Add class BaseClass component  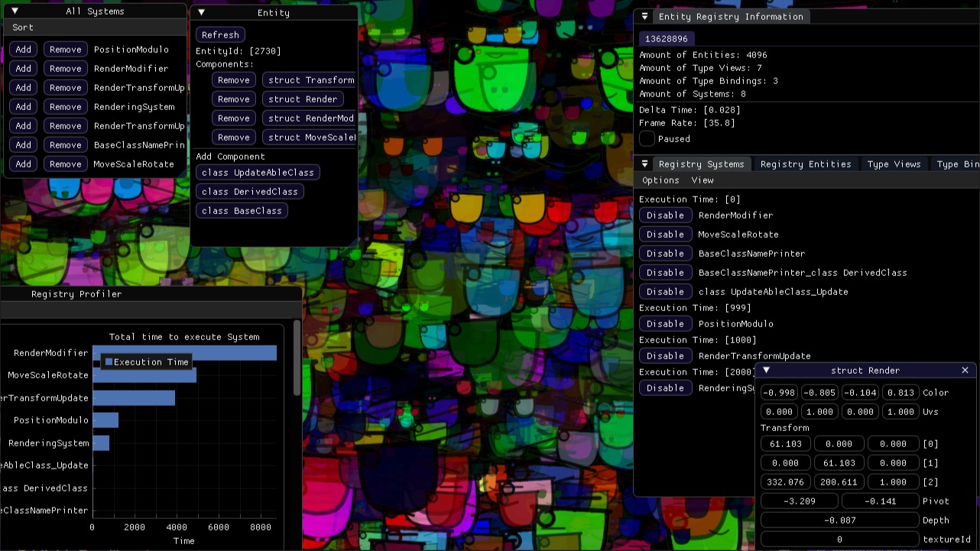[x=242, y=210]
